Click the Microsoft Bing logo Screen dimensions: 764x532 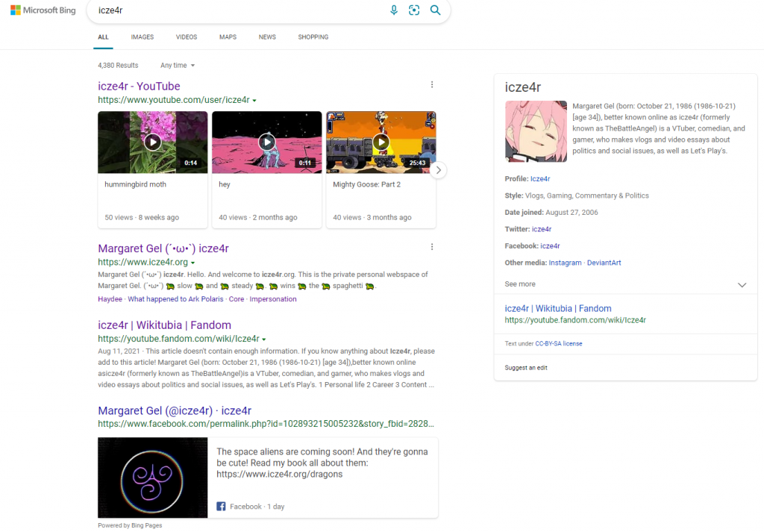(43, 10)
